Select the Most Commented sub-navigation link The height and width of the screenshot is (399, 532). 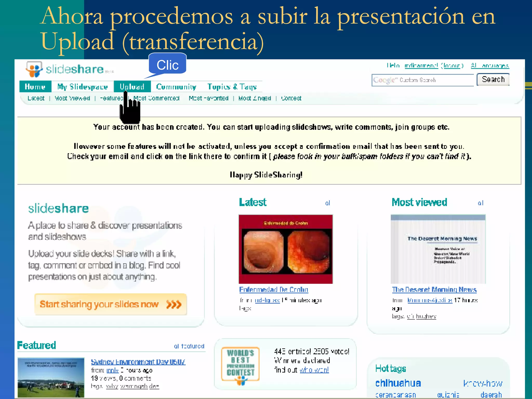click(156, 98)
